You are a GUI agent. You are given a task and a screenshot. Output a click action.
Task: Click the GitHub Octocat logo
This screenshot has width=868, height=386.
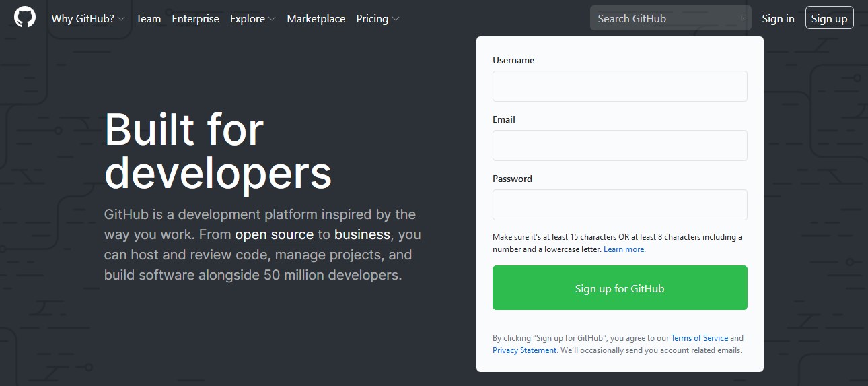(x=25, y=18)
